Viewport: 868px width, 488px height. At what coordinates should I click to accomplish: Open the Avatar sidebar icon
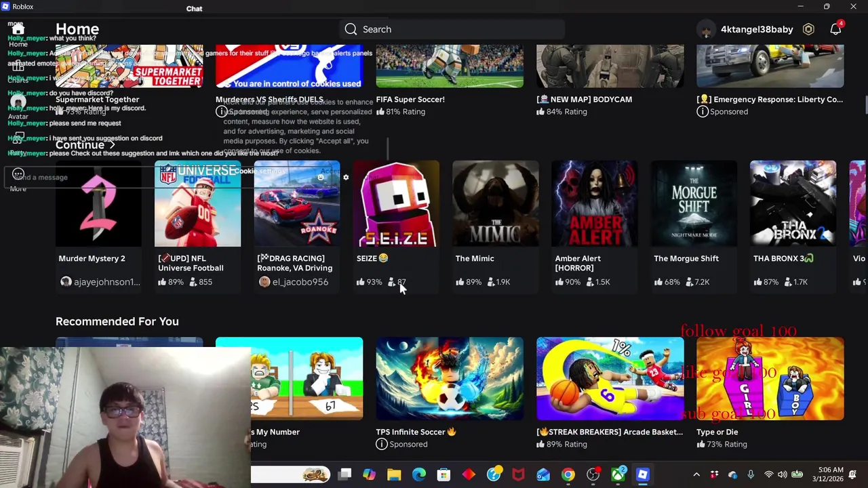[x=18, y=102]
